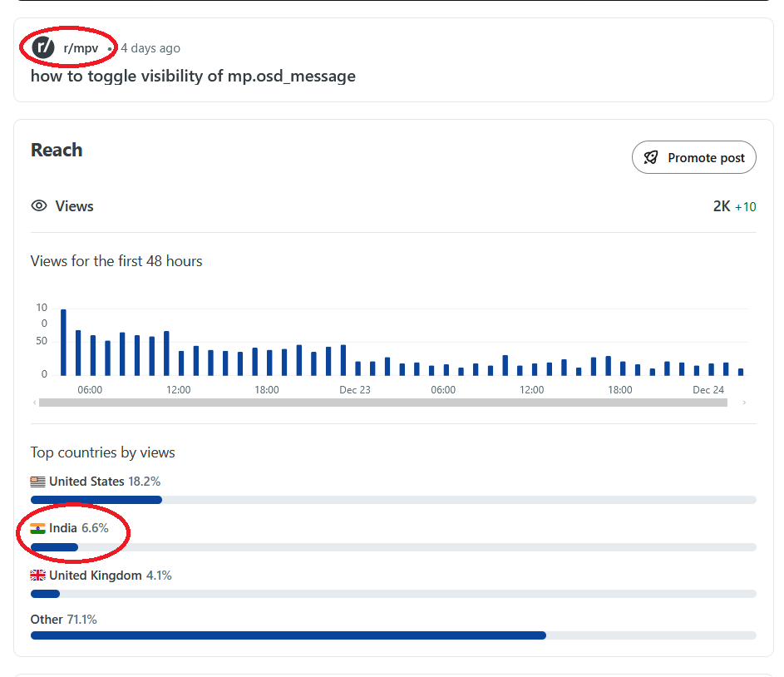784x677 pixels.
Task: Click the United States flag icon
Action: 37,482
